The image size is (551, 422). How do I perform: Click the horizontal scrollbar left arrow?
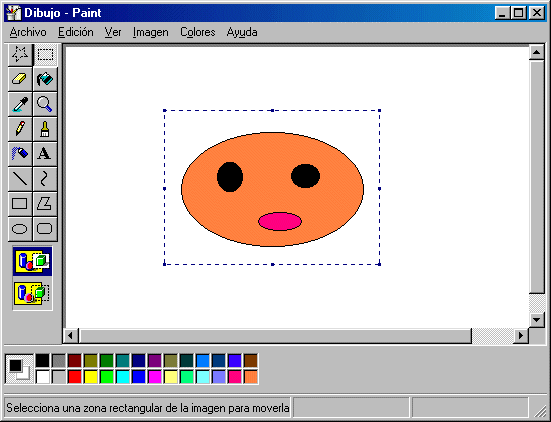point(71,336)
